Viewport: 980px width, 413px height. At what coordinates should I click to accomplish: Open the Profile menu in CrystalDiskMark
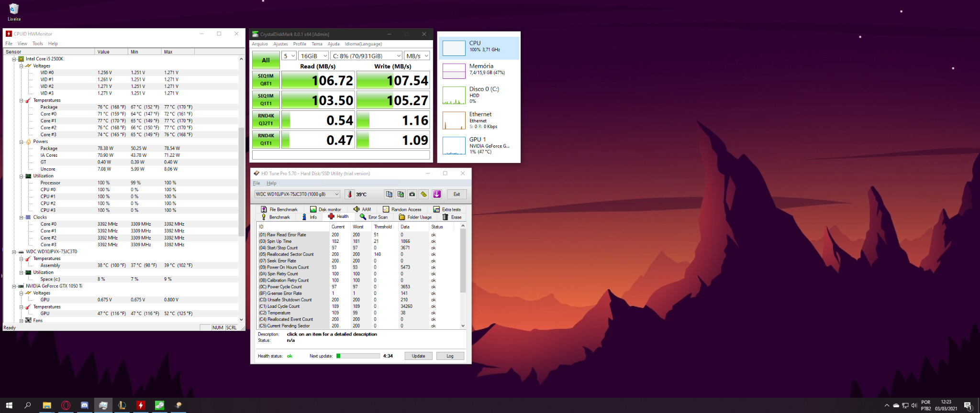pos(300,44)
